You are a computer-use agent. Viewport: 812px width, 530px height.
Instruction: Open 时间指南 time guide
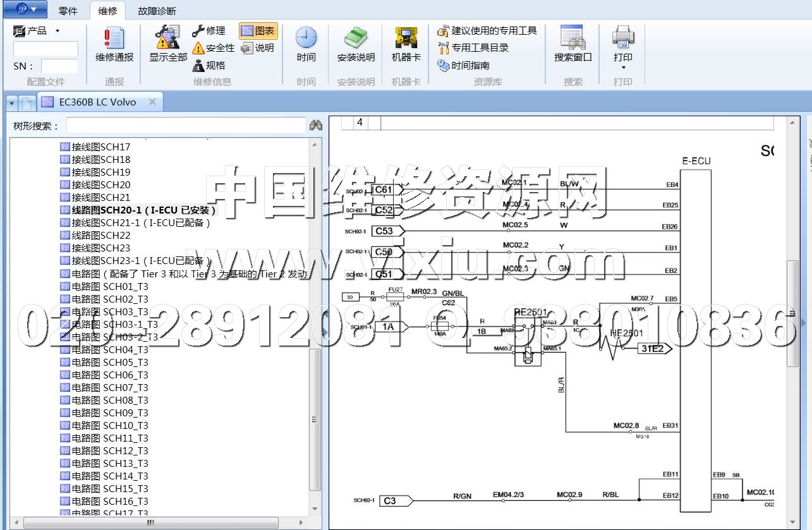tap(470, 65)
